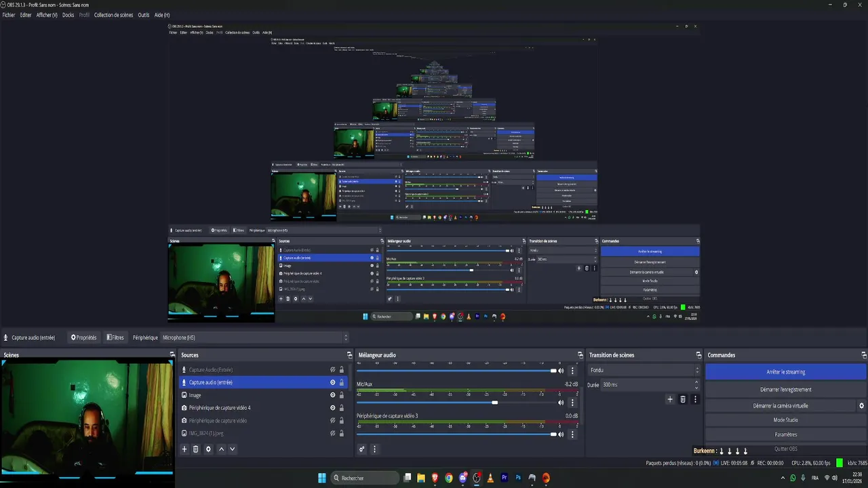The height and width of the screenshot is (488, 868).
Task: Move selected source up with the arrow
Action: click(221, 449)
